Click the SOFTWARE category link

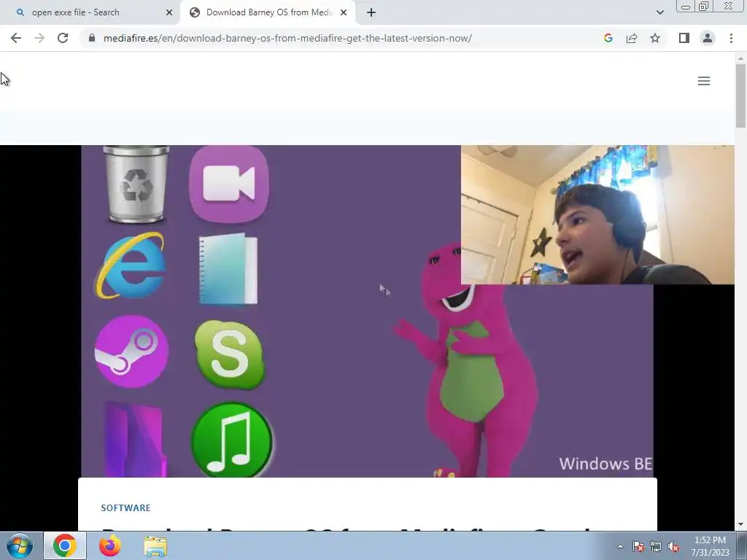point(125,507)
